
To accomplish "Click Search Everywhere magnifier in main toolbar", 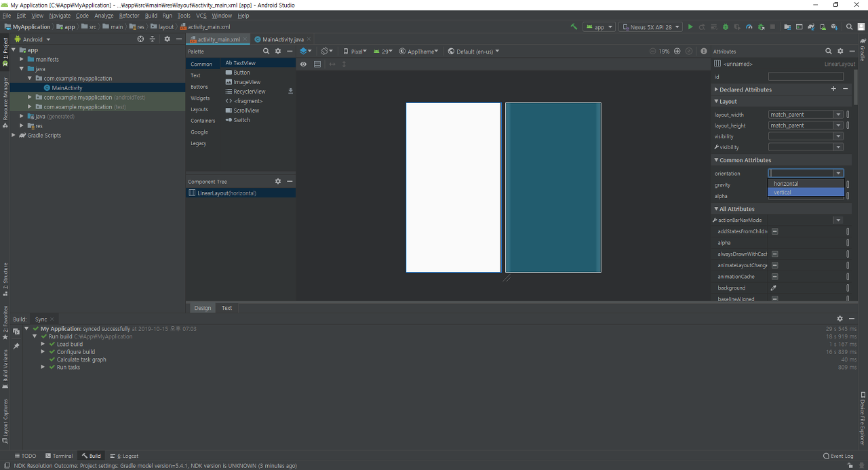I will pos(850,27).
